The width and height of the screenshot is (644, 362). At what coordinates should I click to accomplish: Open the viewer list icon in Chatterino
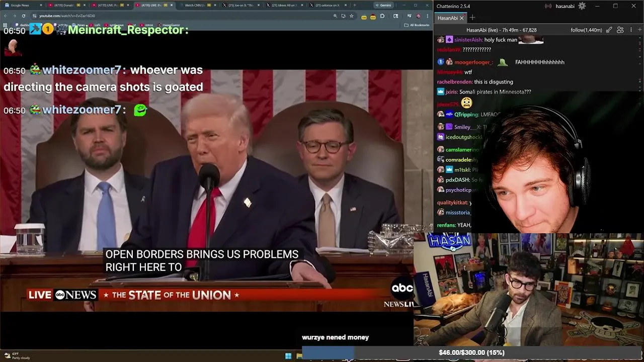620,30
